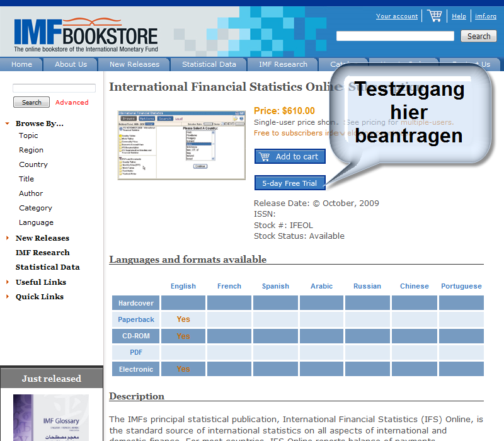Expand the Quick Links sidebar arrow
Image resolution: width=504 pixels, height=441 pixels.
7,297
